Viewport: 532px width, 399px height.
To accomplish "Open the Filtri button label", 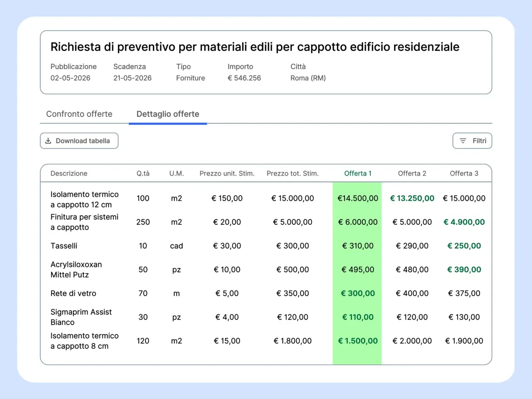I will coord(479,141).
